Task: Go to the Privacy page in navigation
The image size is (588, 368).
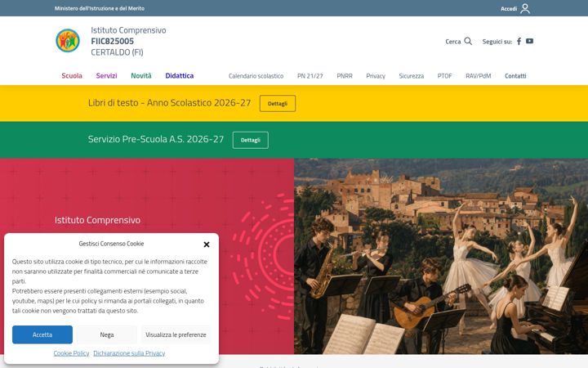Action: [376, 76]
